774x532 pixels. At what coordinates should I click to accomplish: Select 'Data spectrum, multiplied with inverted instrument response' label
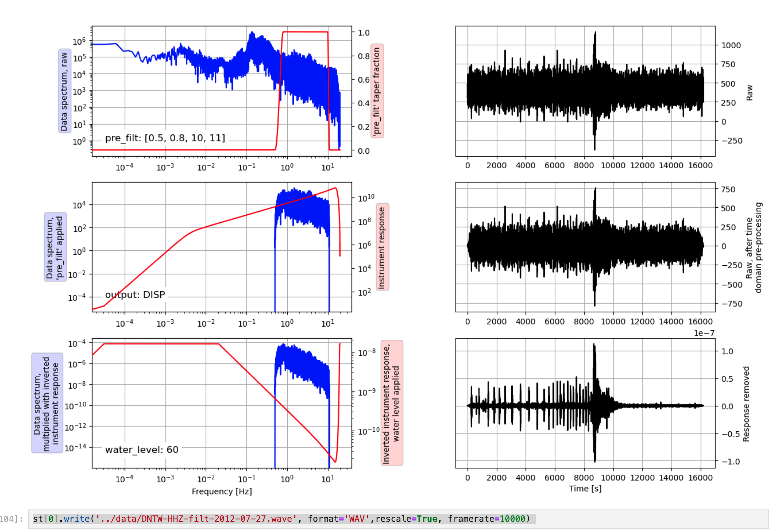click(47, 403)
